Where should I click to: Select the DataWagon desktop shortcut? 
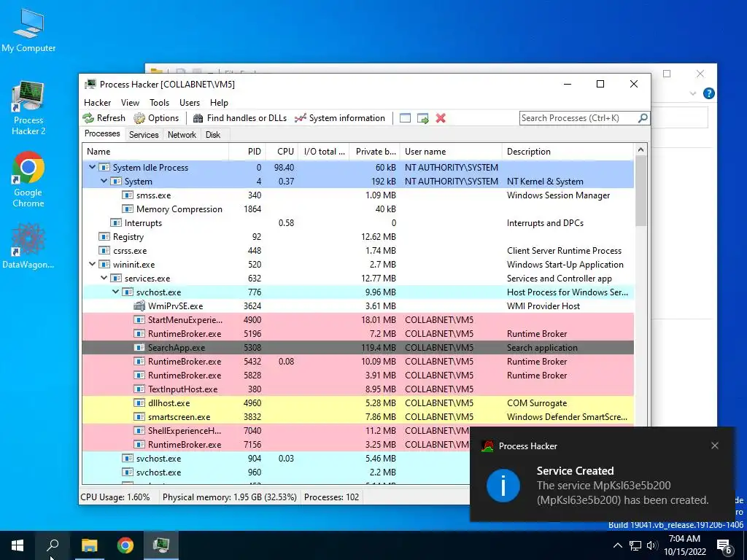coord(28,246)
